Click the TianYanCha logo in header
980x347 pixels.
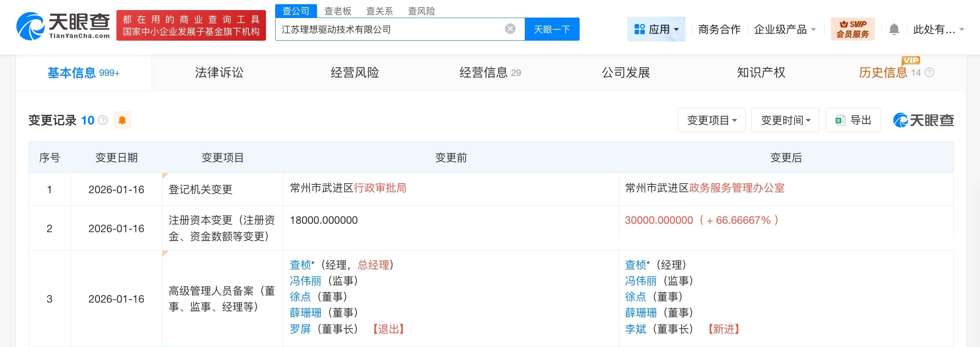[x=63, y=26]
